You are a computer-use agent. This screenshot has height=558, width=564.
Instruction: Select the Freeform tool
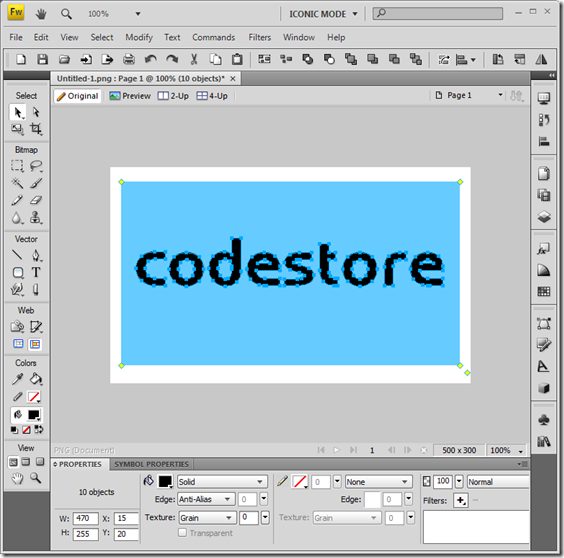(17, 290)
